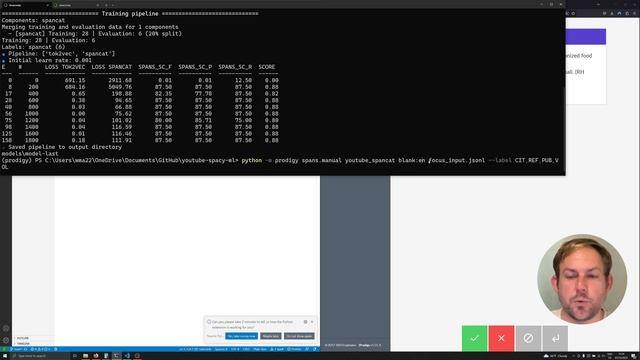Open the Windows Start menu

pos(5,356)
